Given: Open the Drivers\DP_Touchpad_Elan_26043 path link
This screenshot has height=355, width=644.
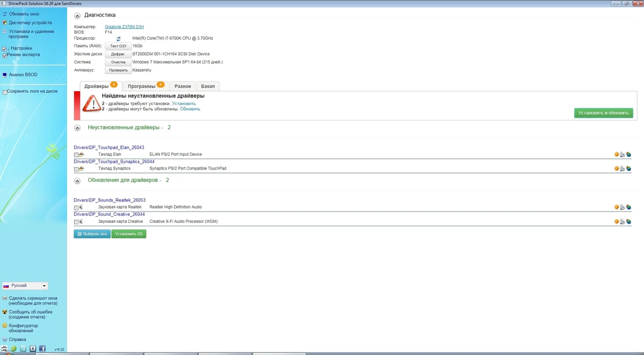Looking at the screenshot, I should (109, 147).
